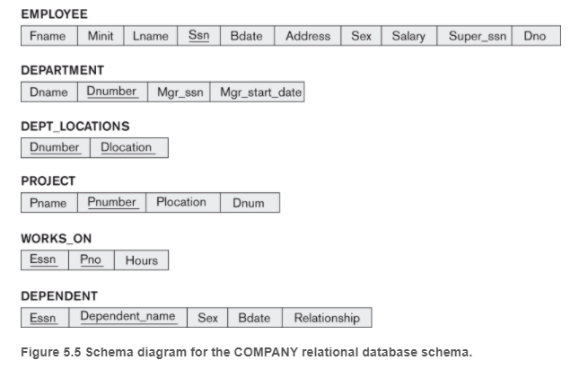Click the Address cell in EMPLOYEE
Image resolution: width=588 pixels, height=369 pixels.
pyautogui.click(x=308, y=36)
